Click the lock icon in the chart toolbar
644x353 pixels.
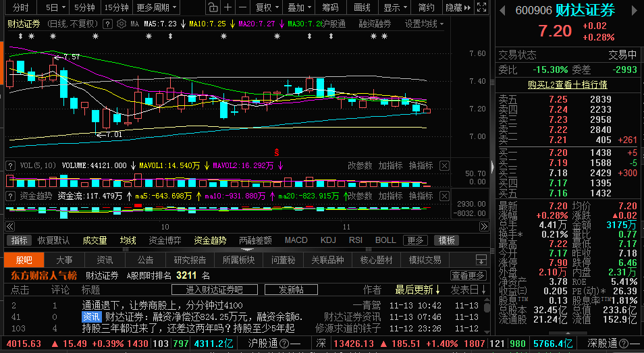coord(213,7)
